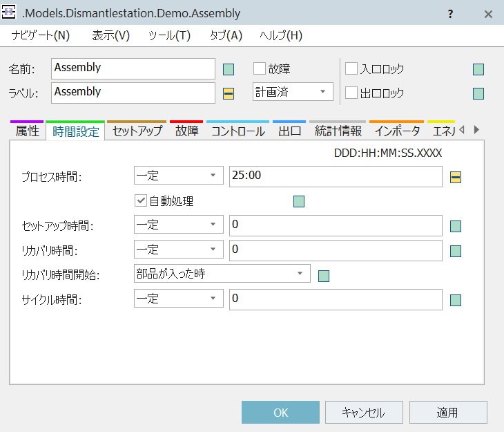Click the プロセス時間 value field 25:00
This screenshot has width=504, height=432.
tap(336, 176)
